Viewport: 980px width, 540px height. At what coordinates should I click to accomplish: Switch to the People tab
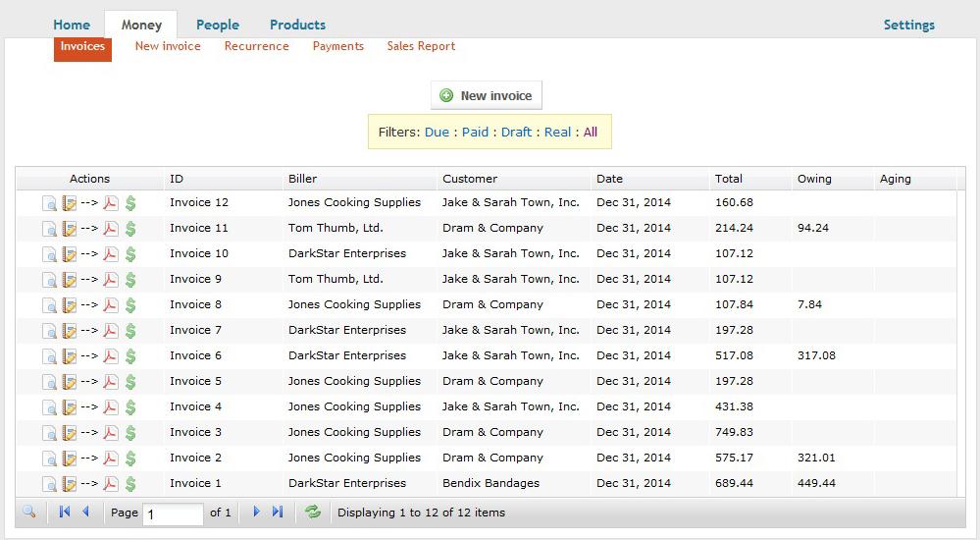pos(217,25)
